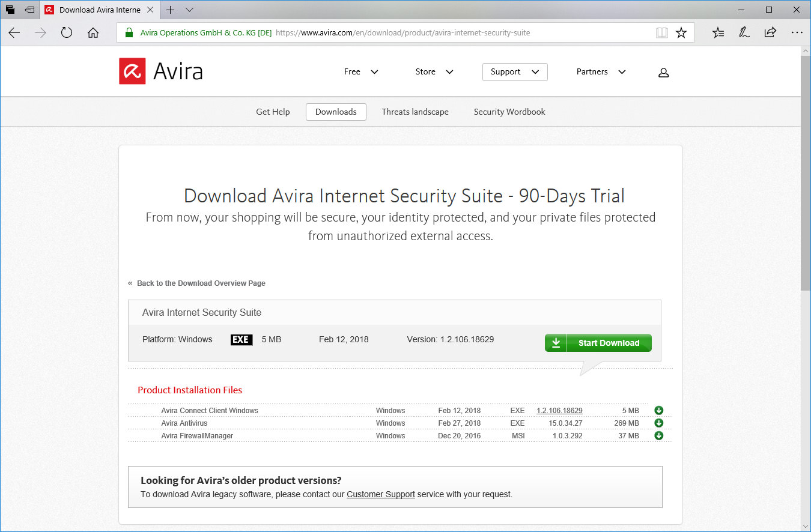
Task: Click the Start Download button
Action: (x=598, y=343)
